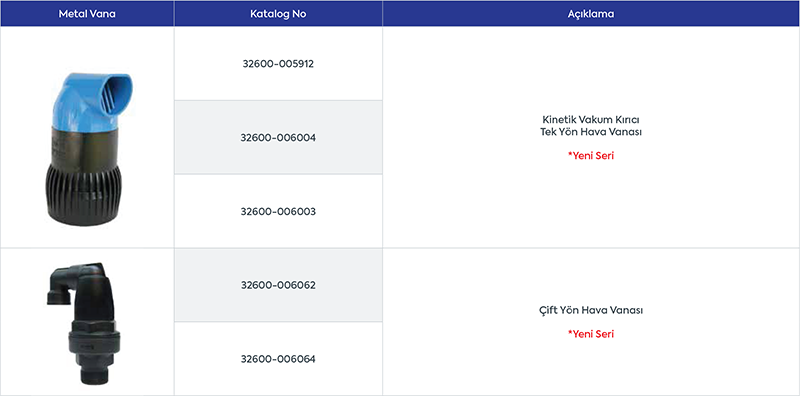The width and height of the screenshot is (800, 396).
Task: Select catalog number 32600-006004
Action: (x=278, y=138)
